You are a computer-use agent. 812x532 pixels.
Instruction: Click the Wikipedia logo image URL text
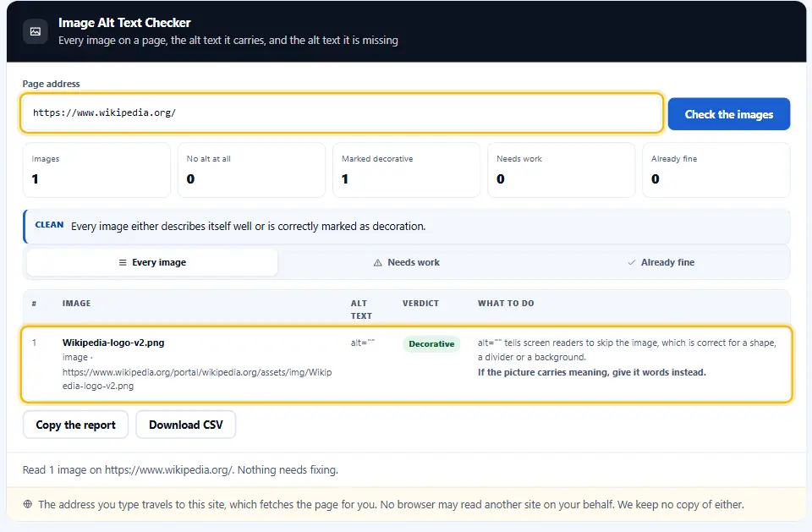click(197, 379)
